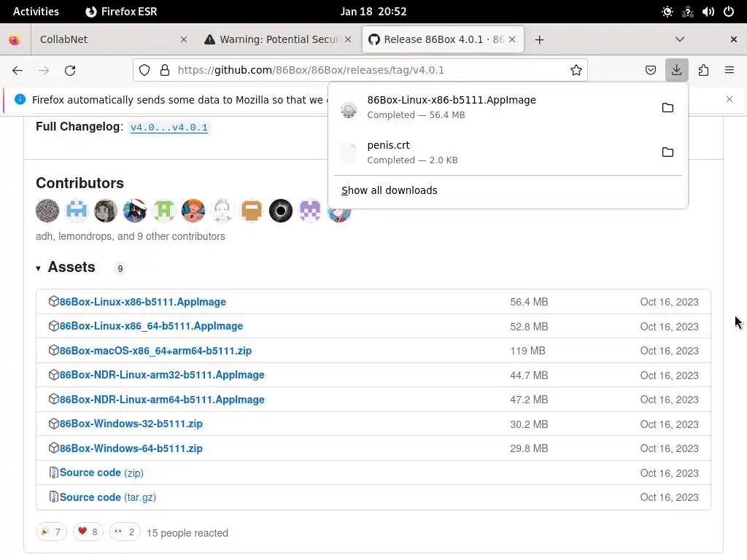Reload the current GitHub page
Viewport: 747px width, 560px height.
[x=70, y=71]
